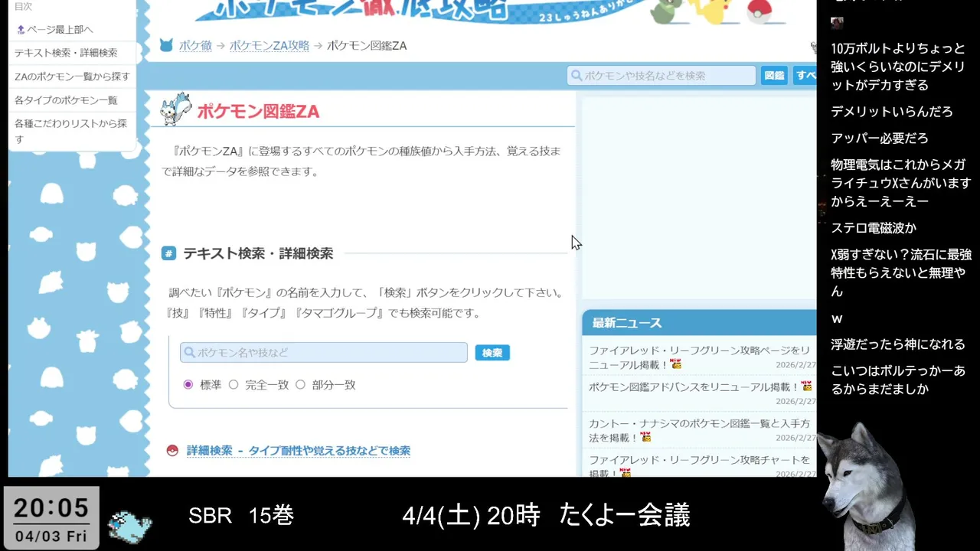Open the ポケモンZA攻略 breadcrumb link
The height and width of the screenshot is (551, 980).
click(269, 46)
